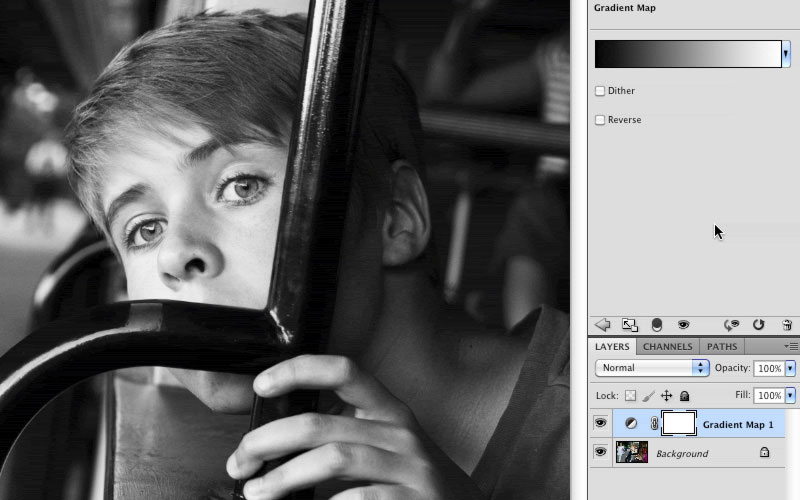Hide the Background layer
The width and height of the screenshot is (800, 500).
[x=600, y=453]
